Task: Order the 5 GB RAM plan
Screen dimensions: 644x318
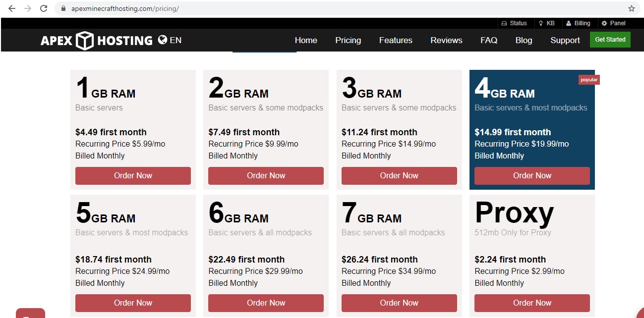Action: pyautogui.click(x=133, y=303)
